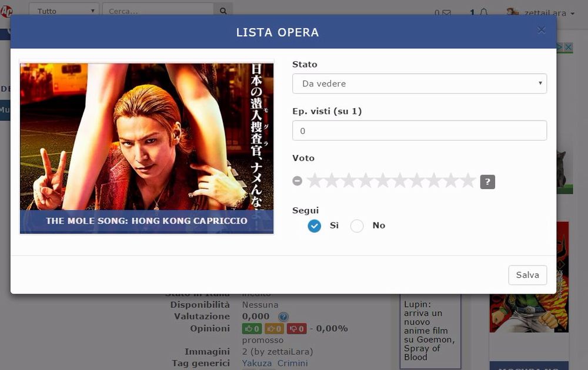Open the Valutazione info icon

(283, 317)
